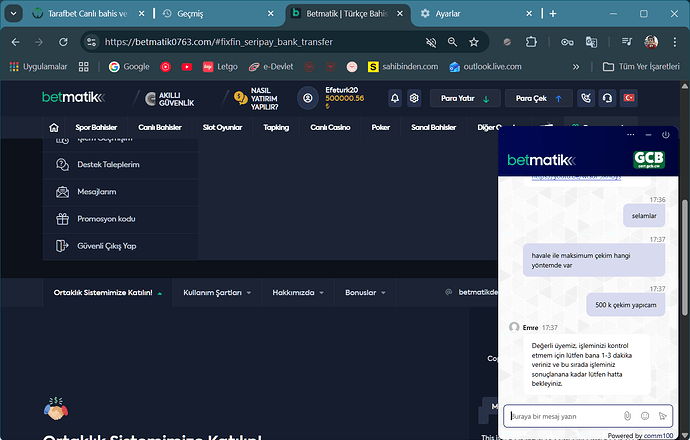Image resolution: width=690 pixels, height=440 pixels.
Task: Click the Para Yatır button
Action: point(465,98)
